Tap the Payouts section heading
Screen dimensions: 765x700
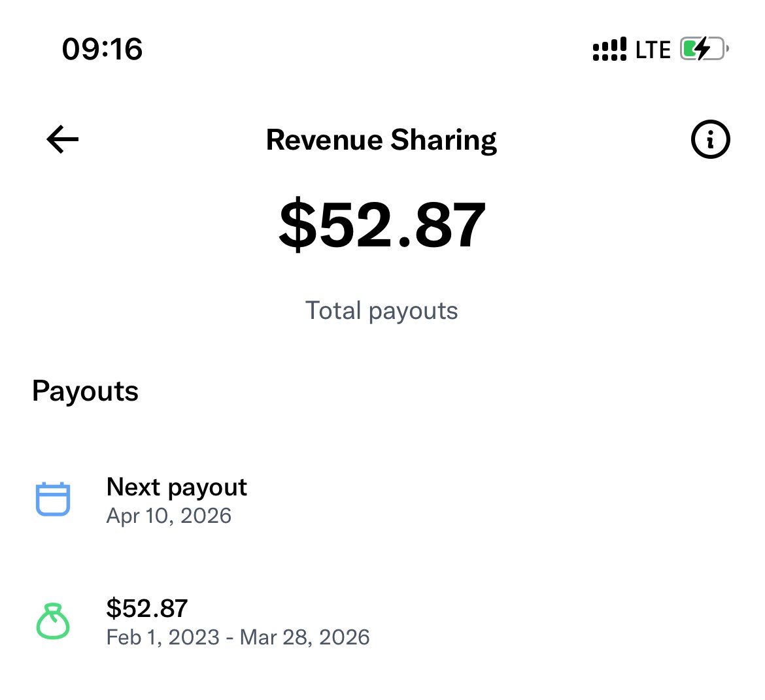[86, 392]
